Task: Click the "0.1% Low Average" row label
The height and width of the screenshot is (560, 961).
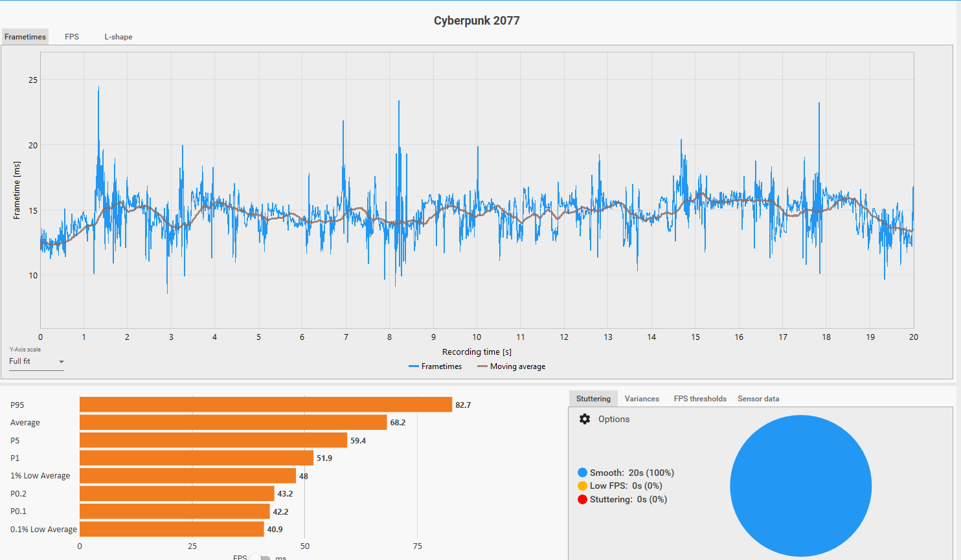Action: point(43,529)
